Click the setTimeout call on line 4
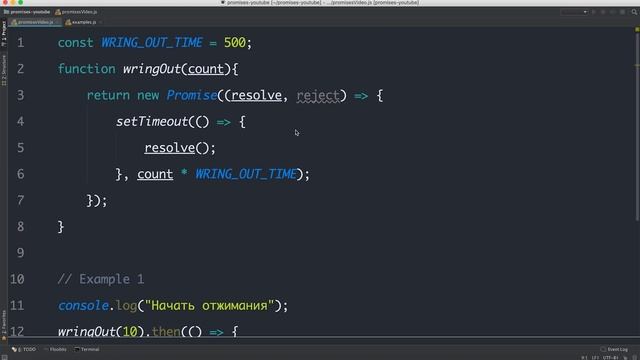This screenshot has width=640, height=360. 152,122
